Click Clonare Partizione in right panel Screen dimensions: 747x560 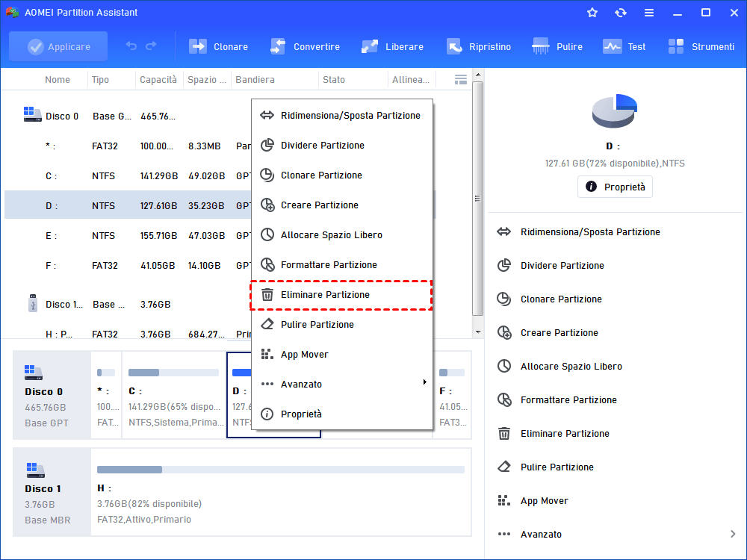(549, 299)
